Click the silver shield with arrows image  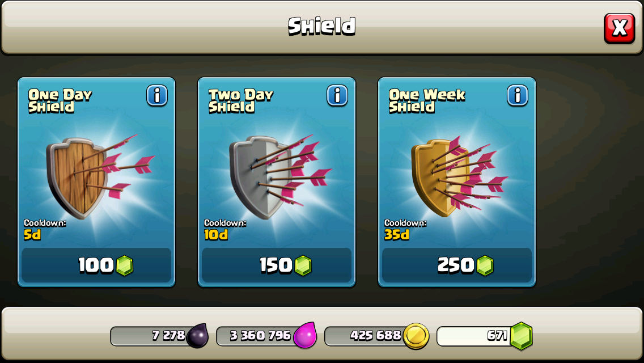pos(279,176)
